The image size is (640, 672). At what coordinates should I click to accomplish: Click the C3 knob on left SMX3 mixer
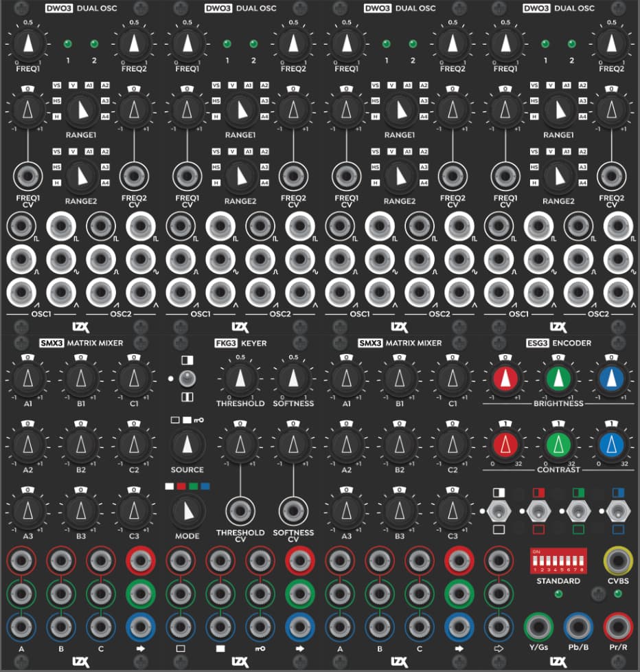tap(134, 511)
